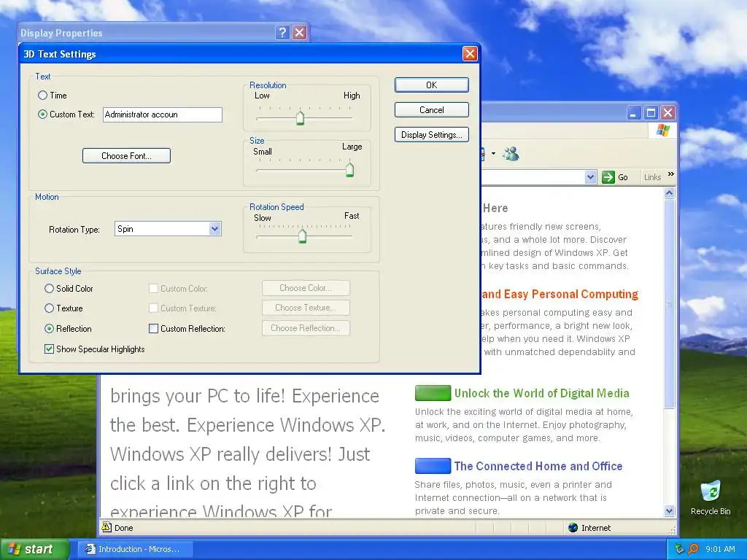Image resolution: width=747 pixels, height=560 pixels.
Task: Click the green Digital Media button
Action: (x=433, y=393)
